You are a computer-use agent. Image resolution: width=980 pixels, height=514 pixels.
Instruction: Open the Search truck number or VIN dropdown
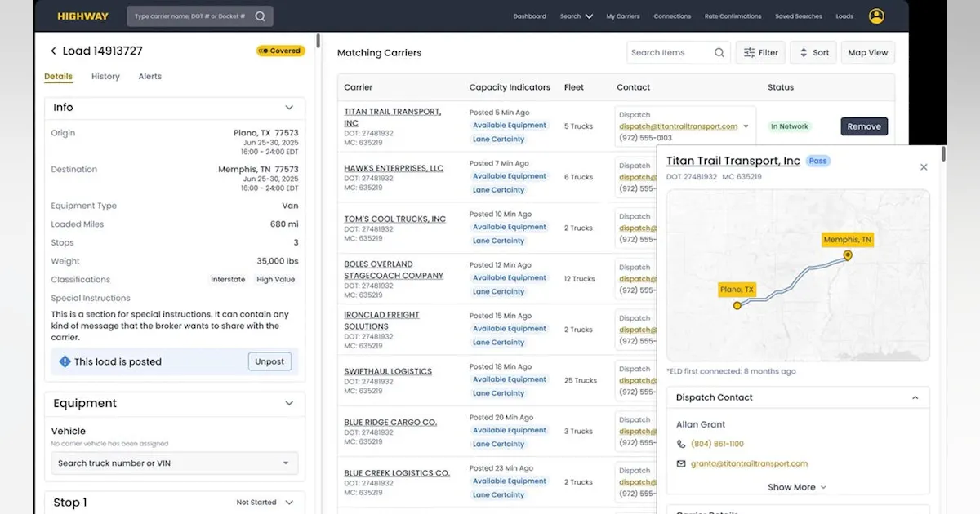(x=285, y=463)
